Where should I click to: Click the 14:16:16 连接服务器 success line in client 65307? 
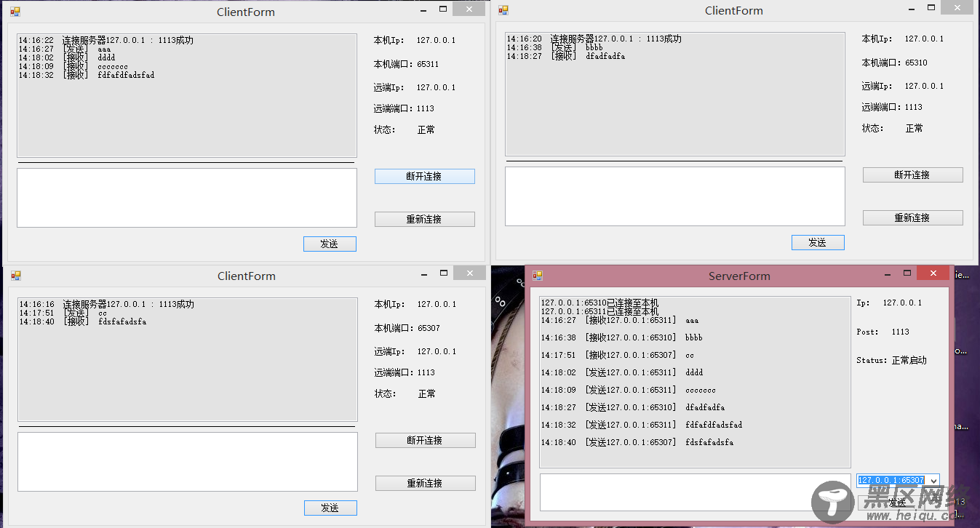point(107,305)
